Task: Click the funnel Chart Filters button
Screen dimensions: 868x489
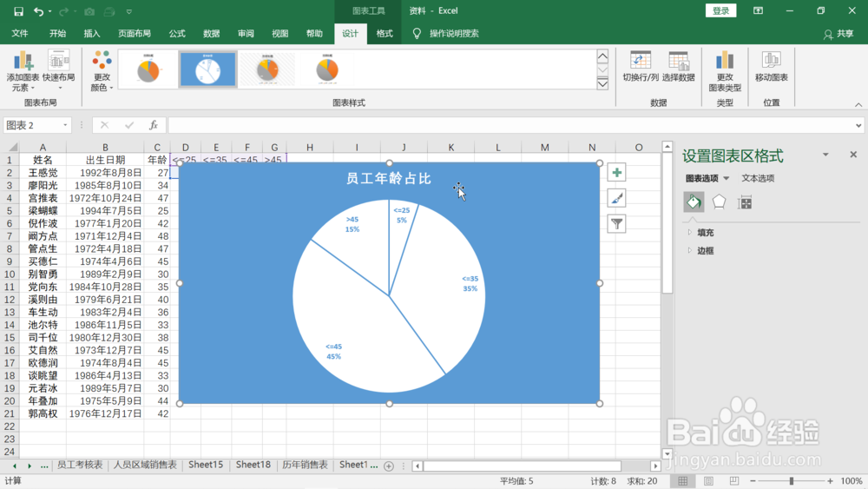Action: coord(616,224)
